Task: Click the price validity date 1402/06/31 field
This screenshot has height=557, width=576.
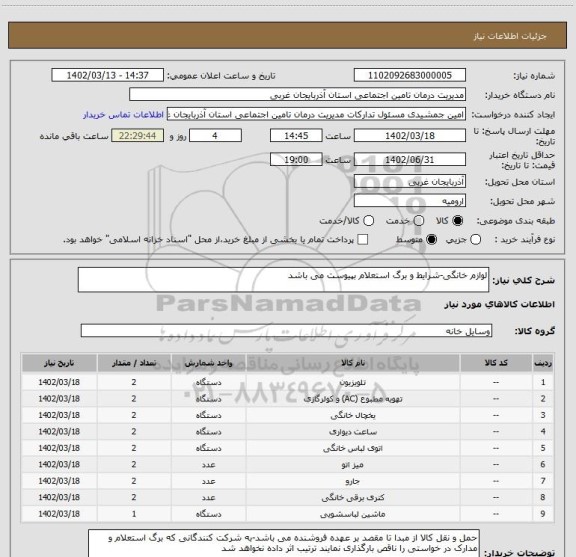Action: [x=410, y=159]
